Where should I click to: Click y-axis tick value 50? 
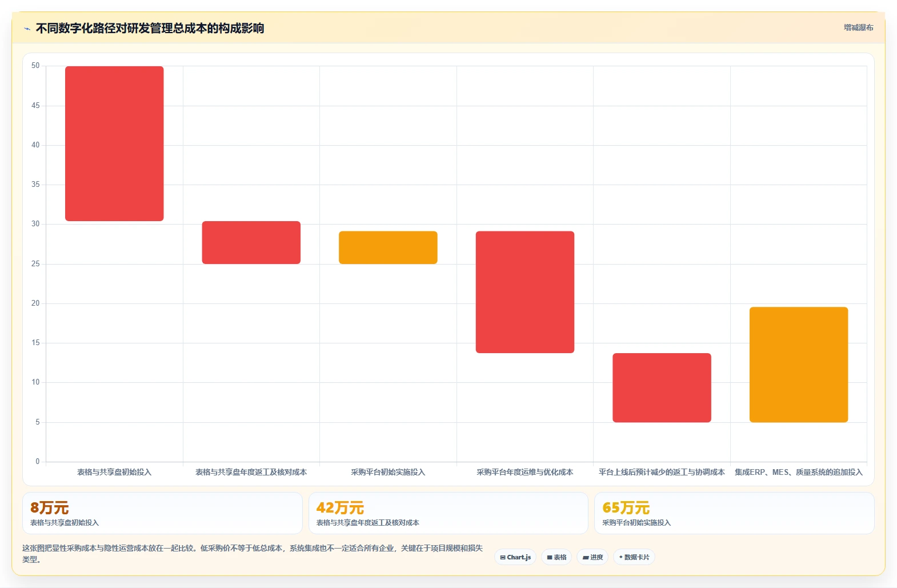click(35, 66)
